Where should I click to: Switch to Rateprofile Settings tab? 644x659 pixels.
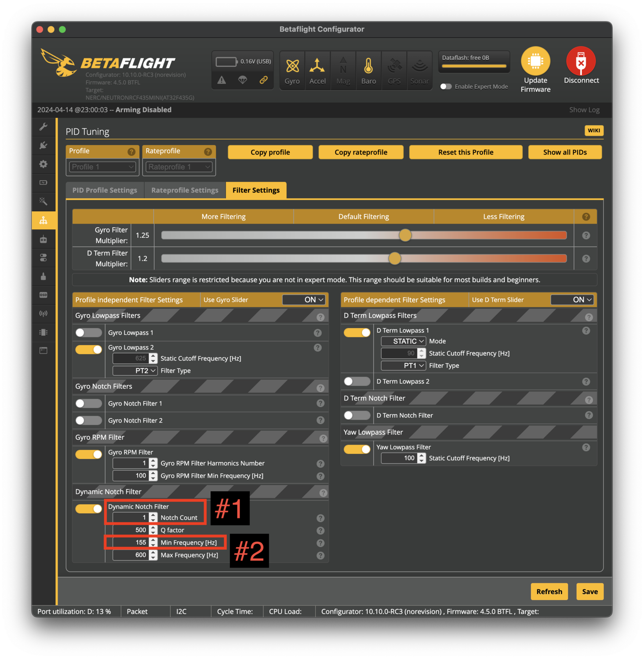185,190
